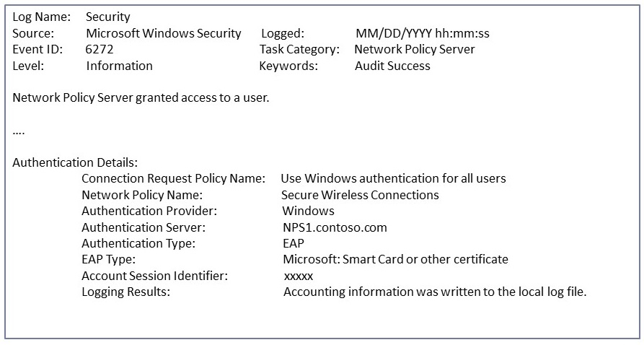644x345 pixels.
Task: Click the Logging Results label
Action: click(x=125, y=292)
